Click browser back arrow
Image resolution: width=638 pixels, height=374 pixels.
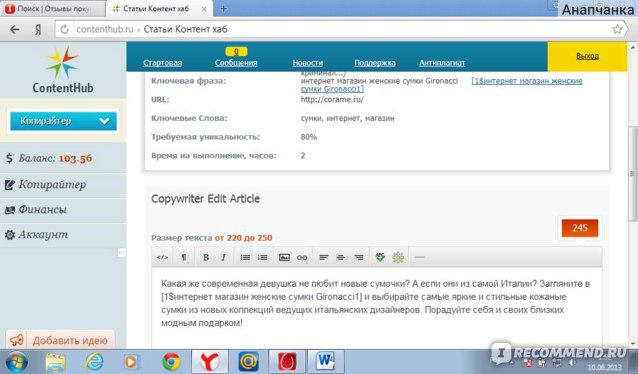[15, 29]
